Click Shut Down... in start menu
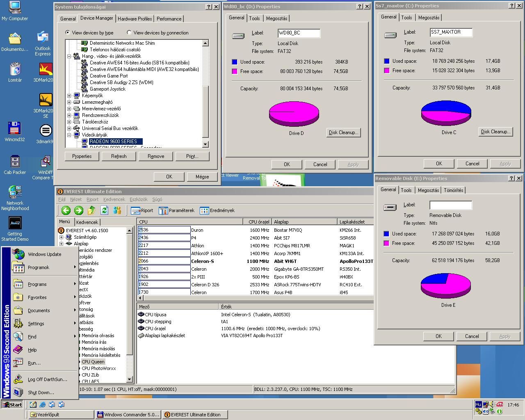Image resolution: width=525 pixels, height=420 pixels. (x=44, y=393)
